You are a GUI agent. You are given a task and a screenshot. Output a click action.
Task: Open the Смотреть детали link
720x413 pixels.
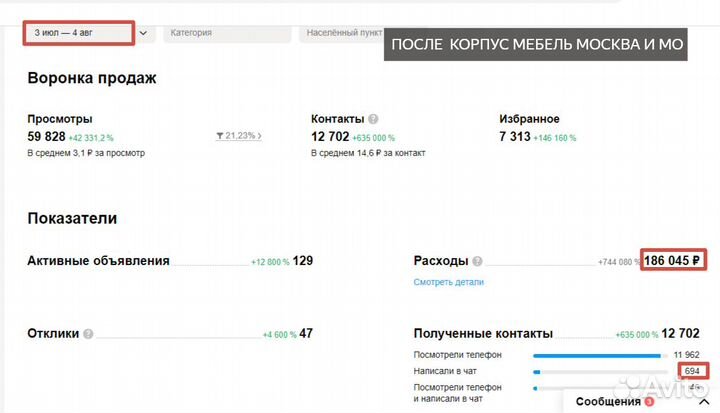point(449,282)
